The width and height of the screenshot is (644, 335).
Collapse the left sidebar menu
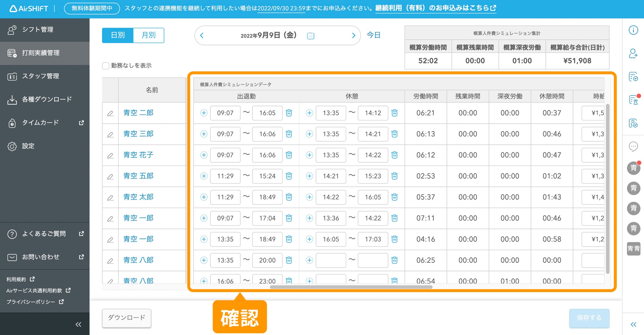[78, 324]
